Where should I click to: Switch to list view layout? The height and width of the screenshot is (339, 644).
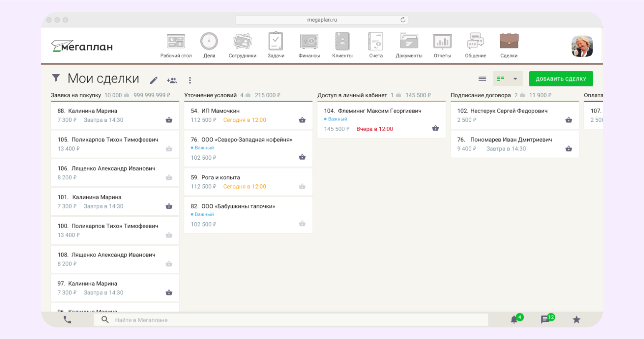[x=482, y=79]
